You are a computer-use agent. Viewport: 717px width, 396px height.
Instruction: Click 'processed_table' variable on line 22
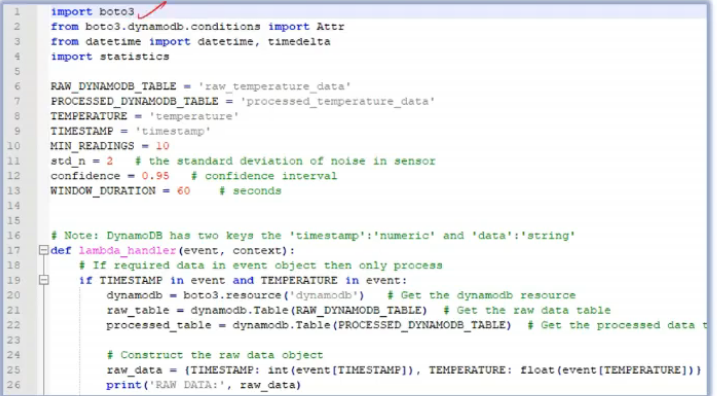tap(159, 325)
